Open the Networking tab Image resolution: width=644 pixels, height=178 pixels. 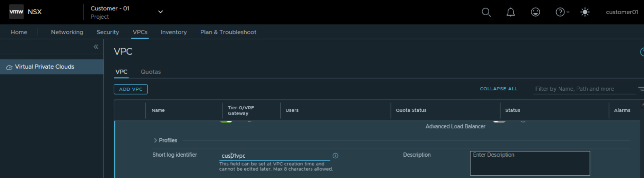pos(67,32)
